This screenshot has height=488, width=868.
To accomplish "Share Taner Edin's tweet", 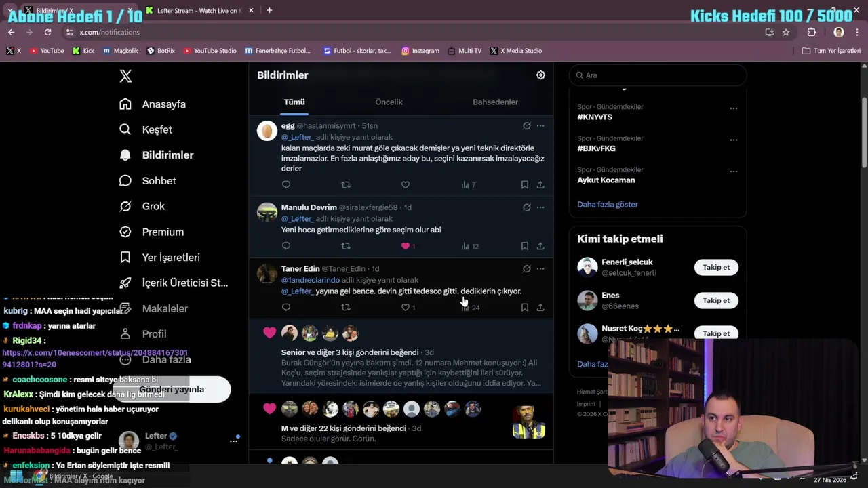I will click(540, 307).
